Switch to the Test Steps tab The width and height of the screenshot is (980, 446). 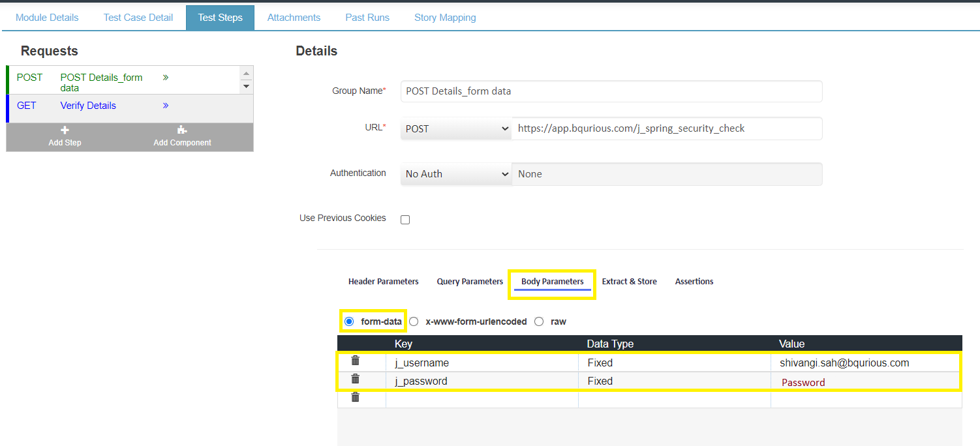point(221,18)
